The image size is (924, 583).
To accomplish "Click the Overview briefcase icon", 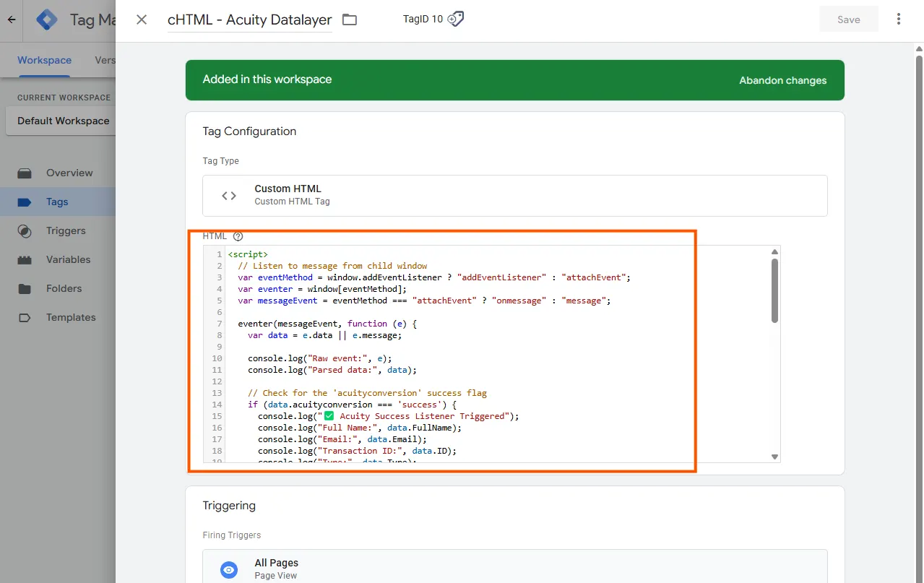I will pos(25,173).
